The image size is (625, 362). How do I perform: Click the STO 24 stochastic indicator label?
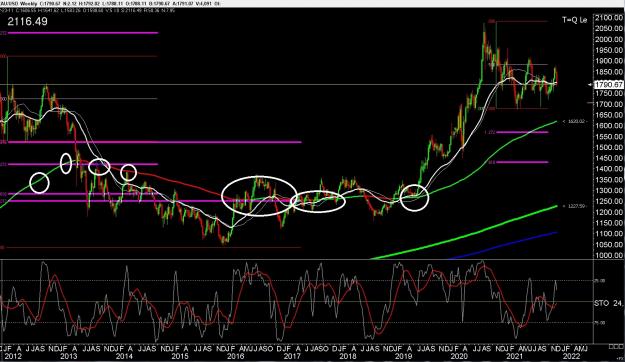coord(609,303)
